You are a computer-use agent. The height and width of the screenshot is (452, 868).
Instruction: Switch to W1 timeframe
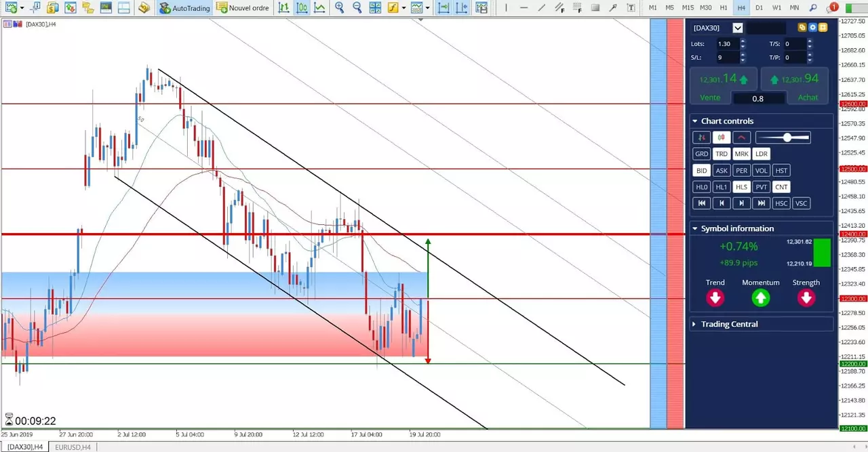776,8
